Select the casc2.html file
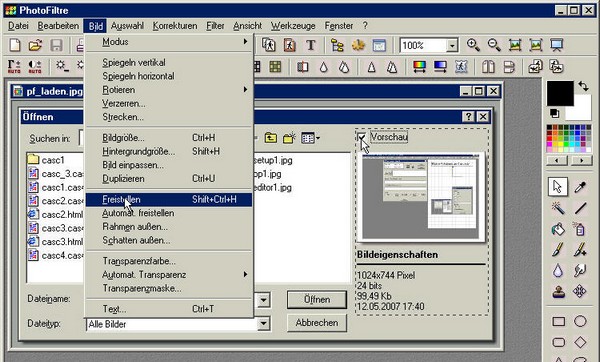 [x=55, y=214]
